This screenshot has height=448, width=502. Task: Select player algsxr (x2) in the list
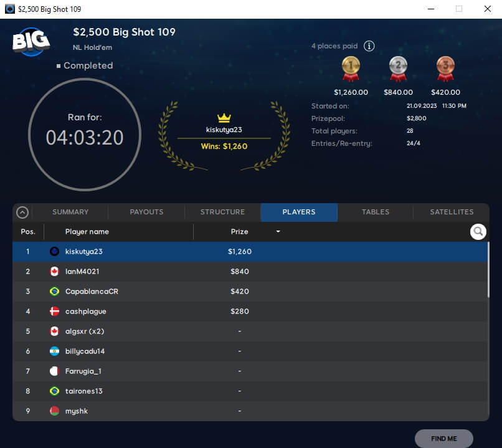point(250,331)
